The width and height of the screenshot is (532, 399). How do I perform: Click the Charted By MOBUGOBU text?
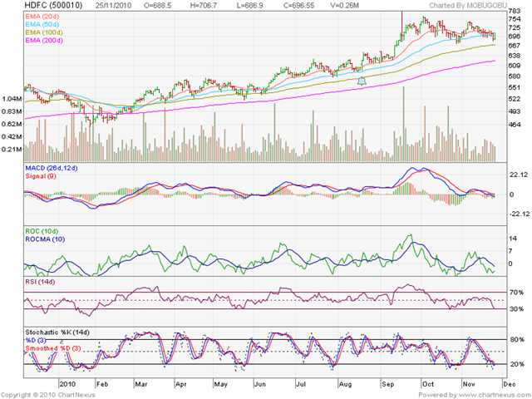468,6
